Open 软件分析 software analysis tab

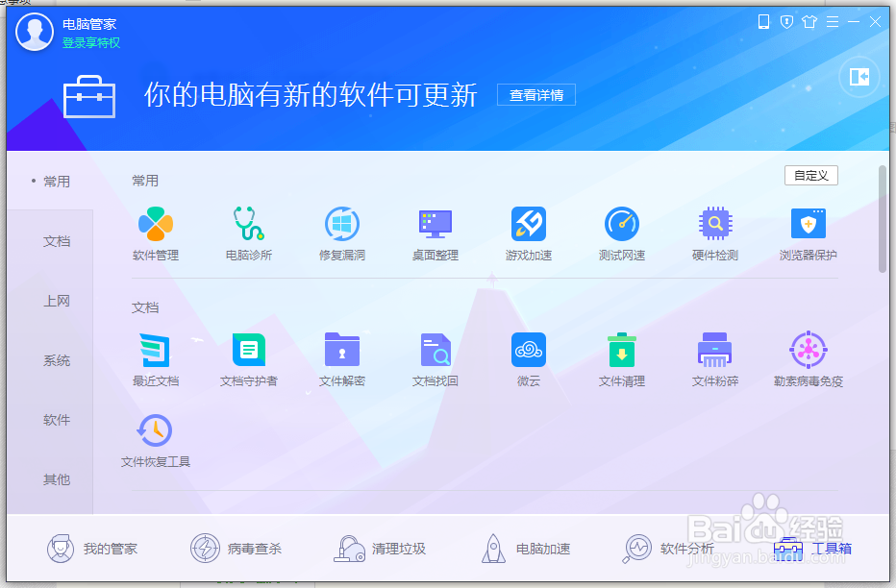tap(668, 549)
